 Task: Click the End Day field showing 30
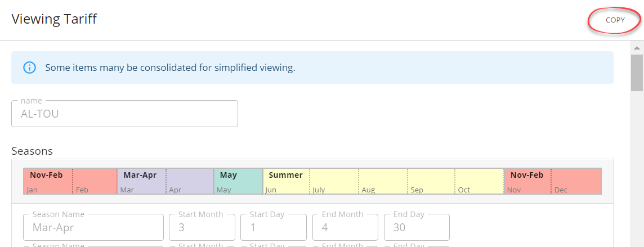(417, 227)
